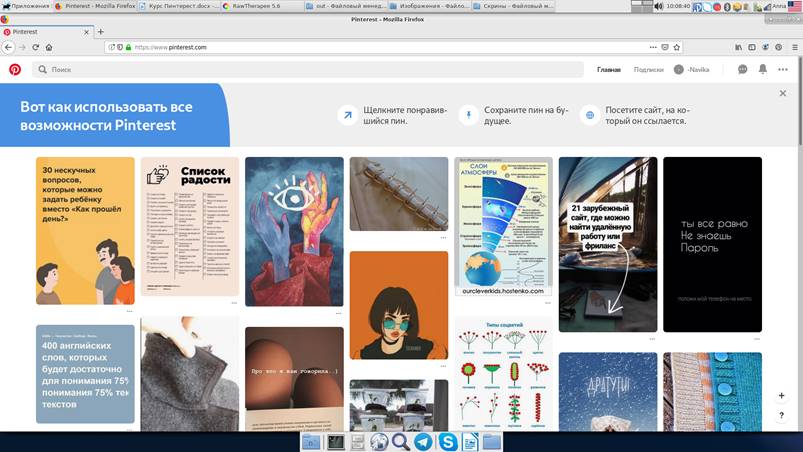Open a new Firefox tab
The width and height of the screenshot is (803, 452).
100,32
